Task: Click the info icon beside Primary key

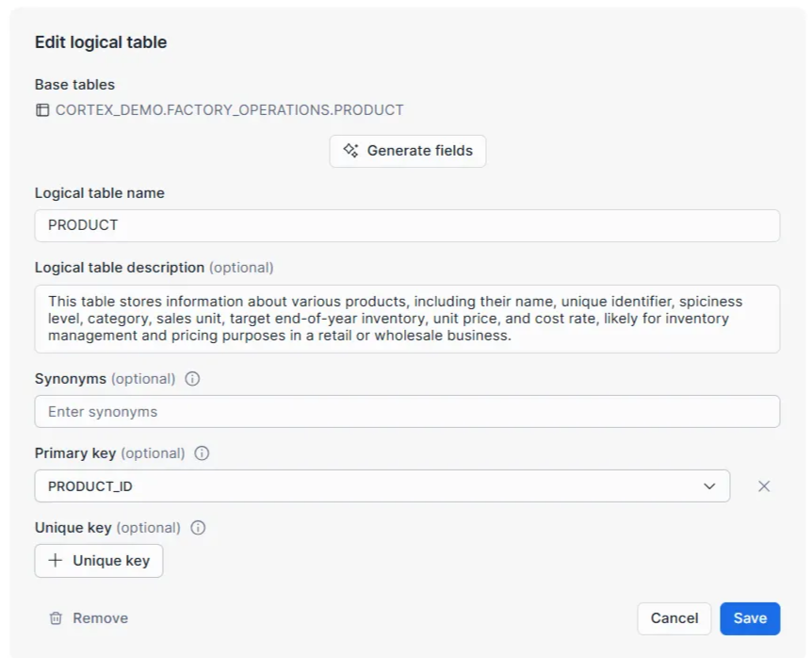Action: [202, 453]
